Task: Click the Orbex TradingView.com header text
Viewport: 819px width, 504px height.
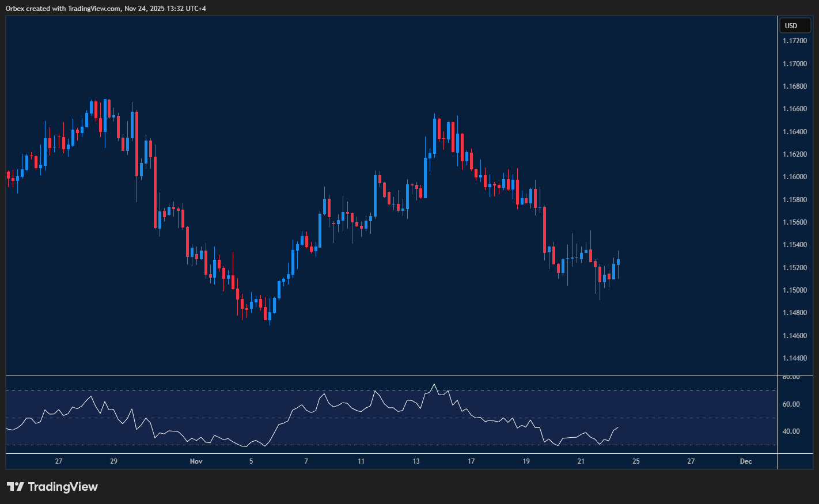Action: (x=105, y=8)
